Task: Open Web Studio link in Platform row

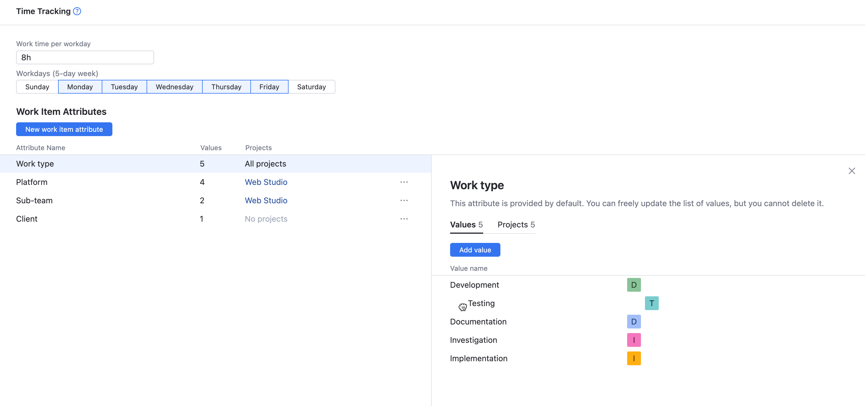Action: pyautogui.click(x=266, y=182)
